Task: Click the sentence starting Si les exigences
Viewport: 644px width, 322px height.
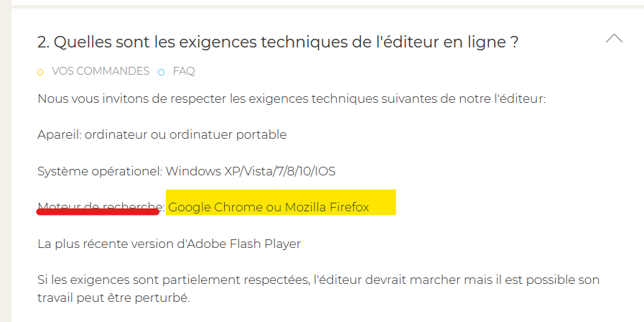Action: [x=318, y=279]
